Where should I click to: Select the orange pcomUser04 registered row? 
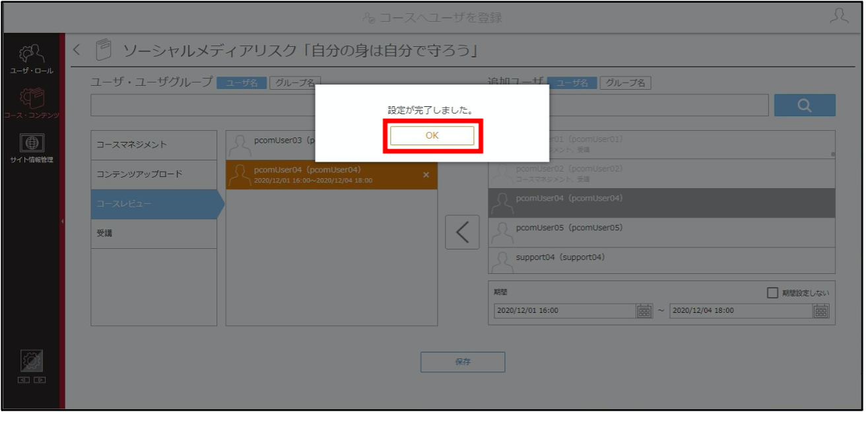click(331, 175)
